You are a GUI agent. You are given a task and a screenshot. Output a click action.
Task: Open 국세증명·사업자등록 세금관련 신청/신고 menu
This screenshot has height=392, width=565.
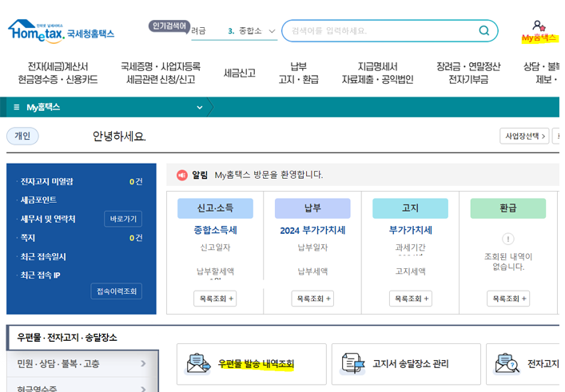point(161,73)
